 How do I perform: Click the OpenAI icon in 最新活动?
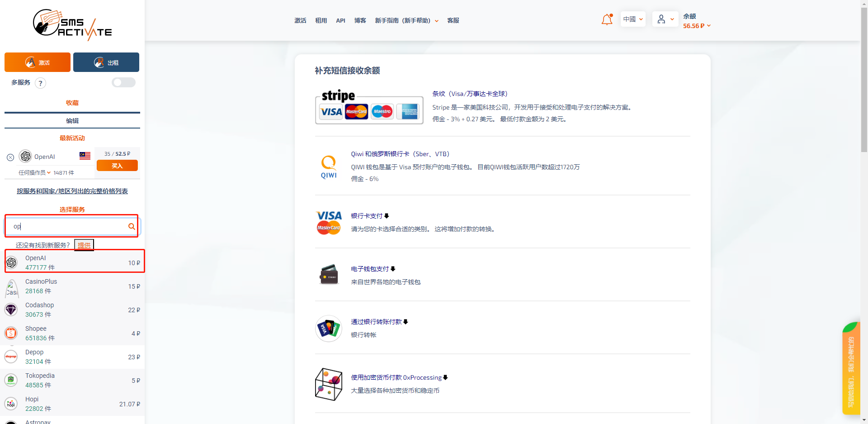coord(26,156)
